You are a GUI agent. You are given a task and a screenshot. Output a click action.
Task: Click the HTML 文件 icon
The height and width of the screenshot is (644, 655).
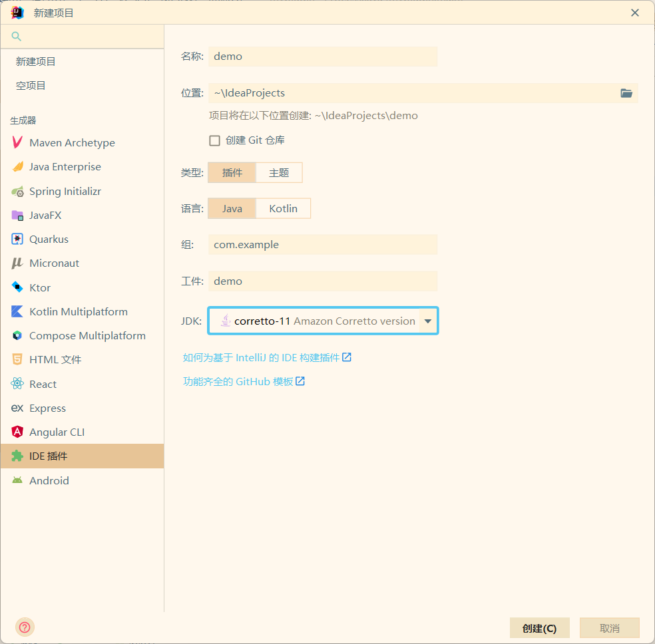[x=17, y=359]
